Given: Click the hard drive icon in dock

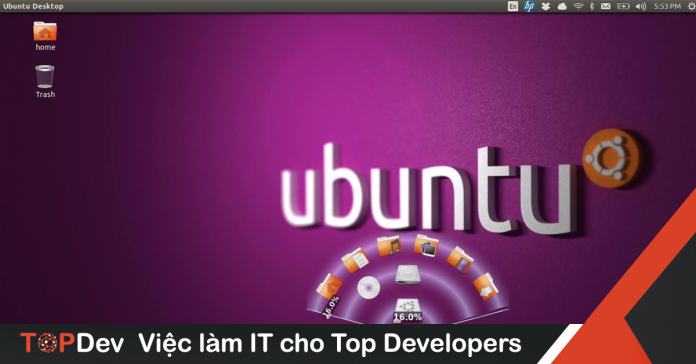Looking at the screenshot, I should tap(407, 274).
